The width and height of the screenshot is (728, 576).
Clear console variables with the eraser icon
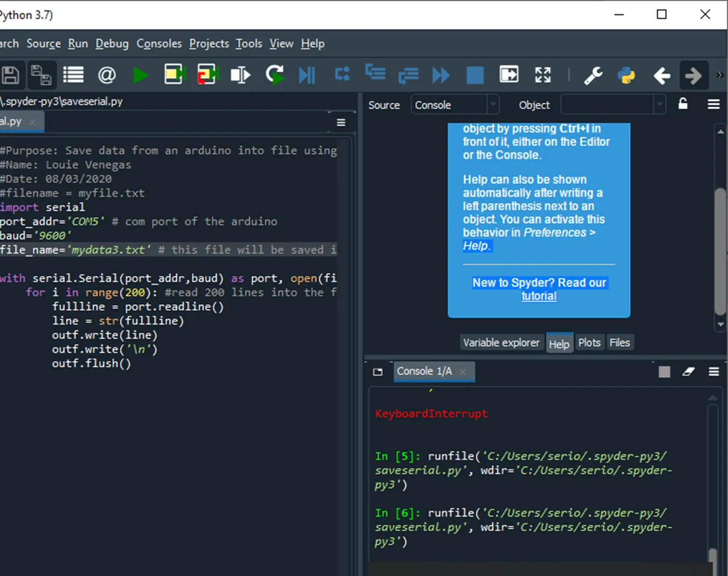tap(688, 372)
